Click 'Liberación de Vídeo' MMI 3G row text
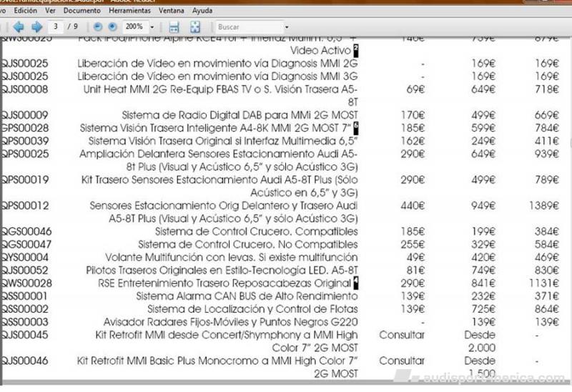 click(x=217, y=77)
